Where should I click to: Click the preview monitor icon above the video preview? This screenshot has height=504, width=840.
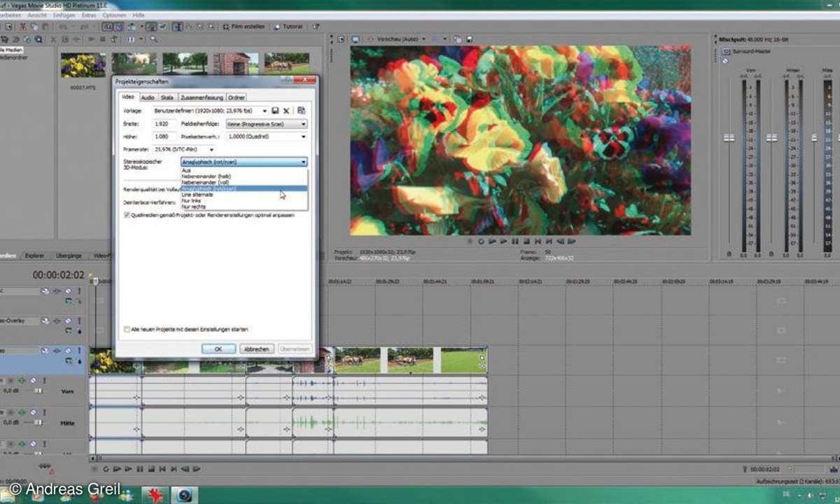[x=356, y=38]
